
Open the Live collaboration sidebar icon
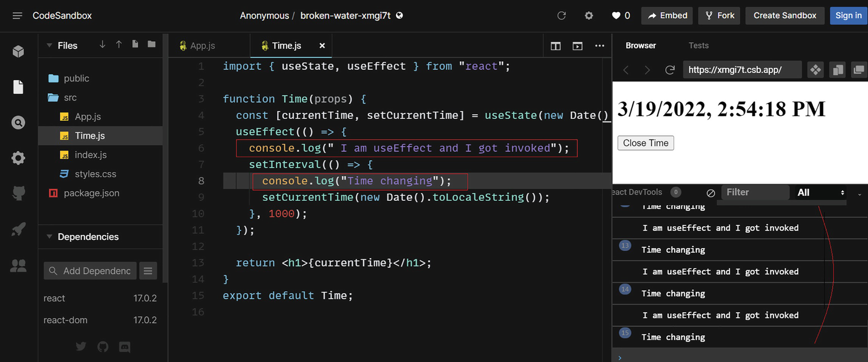tap(18, 265)
